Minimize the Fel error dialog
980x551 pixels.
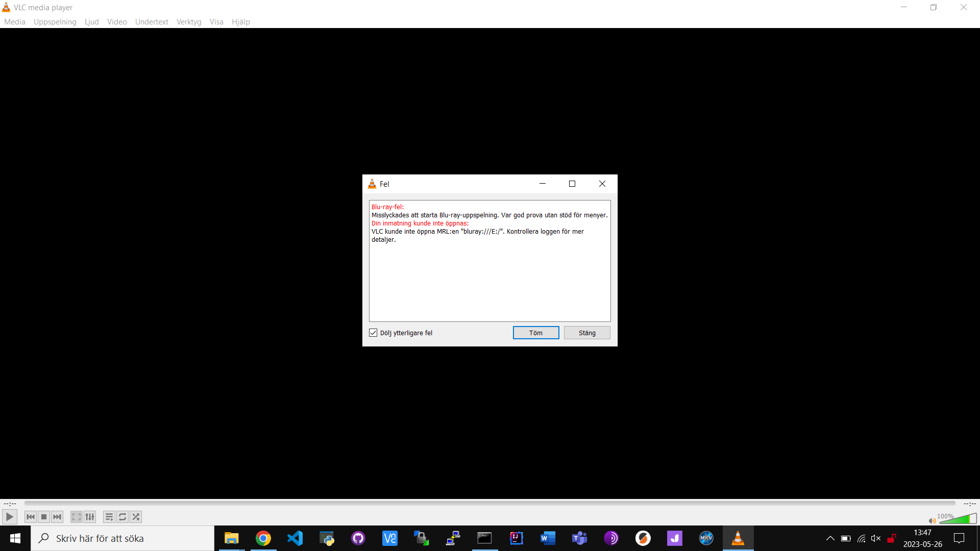click(x=543, y=184)
